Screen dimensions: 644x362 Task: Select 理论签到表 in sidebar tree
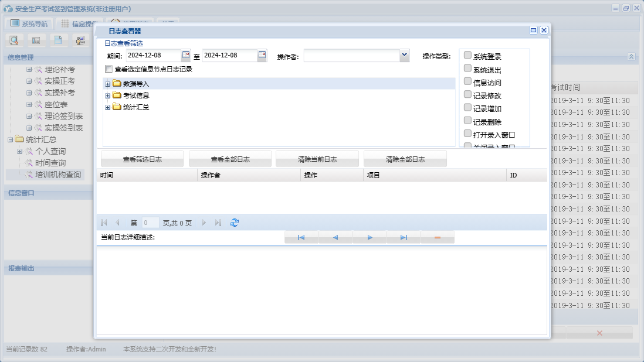pyautogui.click(x=64, y=117)
